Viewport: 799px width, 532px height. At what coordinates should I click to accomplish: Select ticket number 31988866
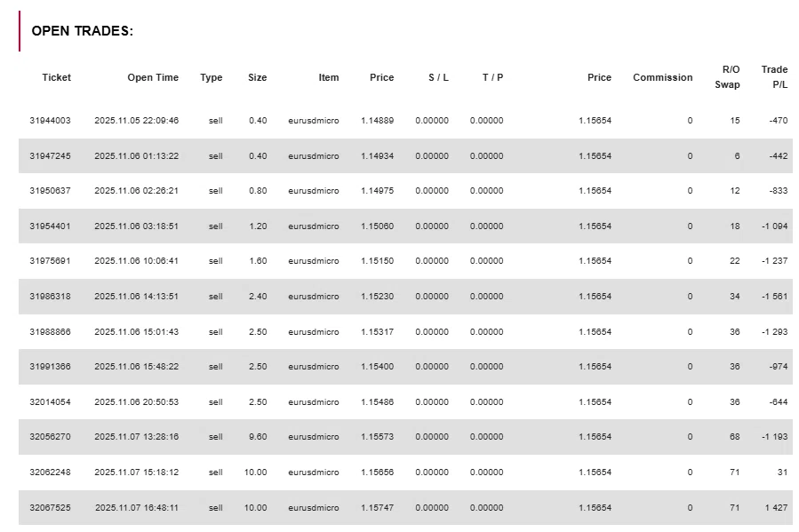point(50,332)
